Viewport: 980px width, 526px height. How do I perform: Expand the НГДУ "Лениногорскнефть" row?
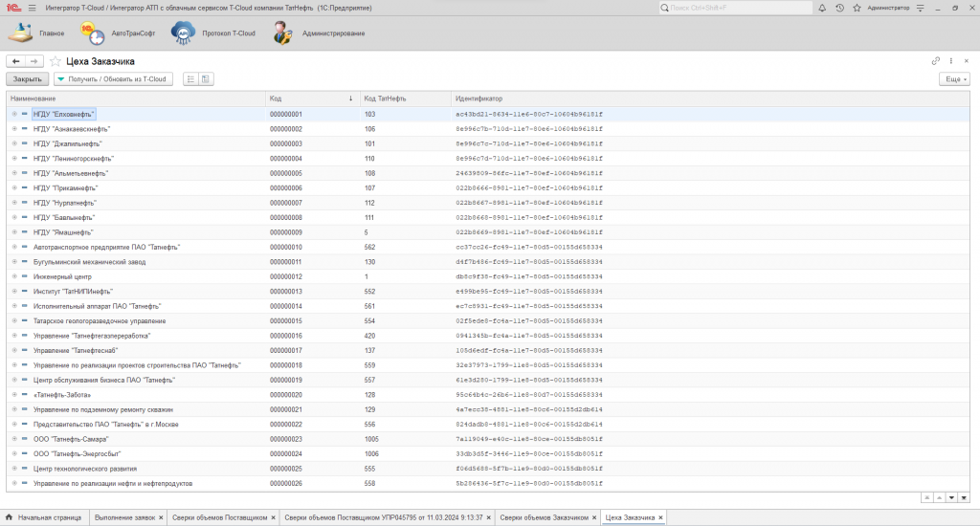pos(14,159)
